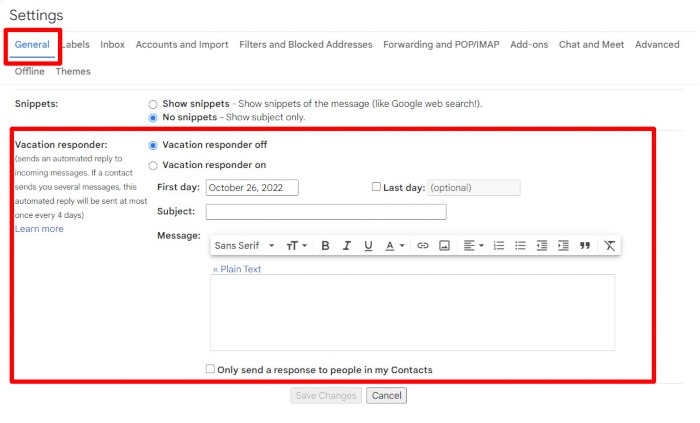Open the Offline settings tab
The width and height of the screenshot is (700, 423).
pyautogui.click(x=29, y=71)
